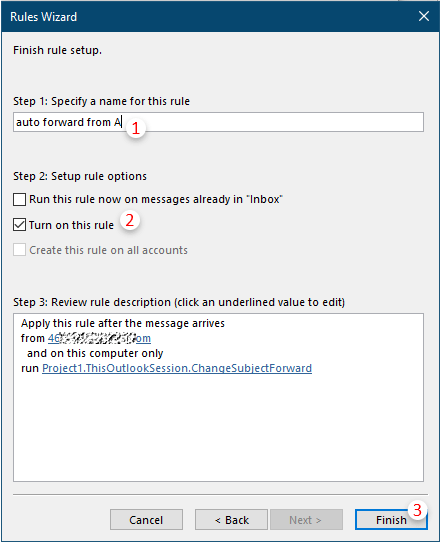Cancel the rule setup

tap(146, 519)
